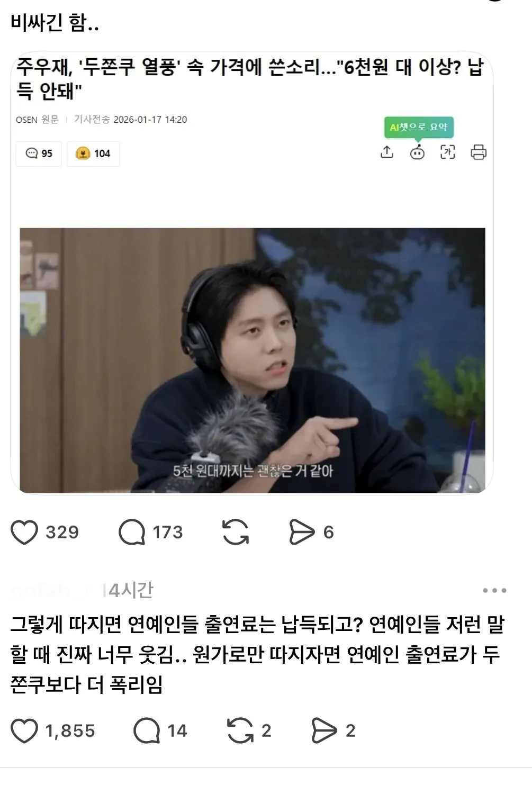Open the three-dot menu on the reply
This screenshot has height=785, width=532.
(x=494, y=591)
